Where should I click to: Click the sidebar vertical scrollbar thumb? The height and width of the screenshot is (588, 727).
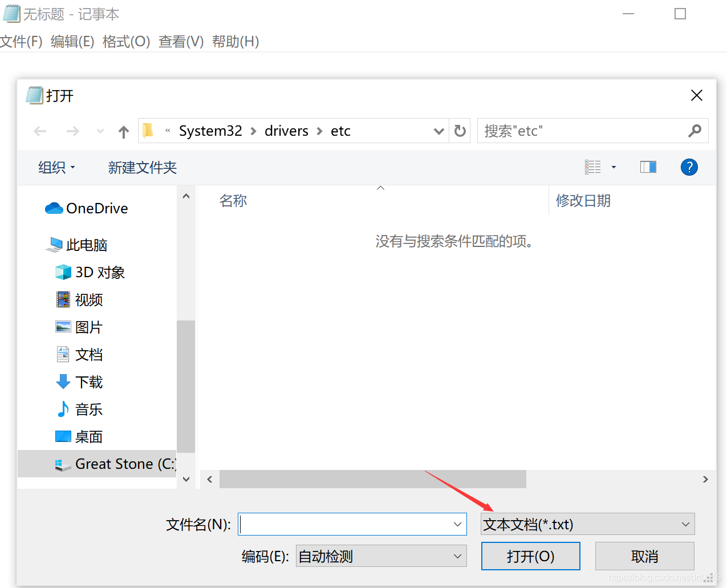click(x=186, y=387)
